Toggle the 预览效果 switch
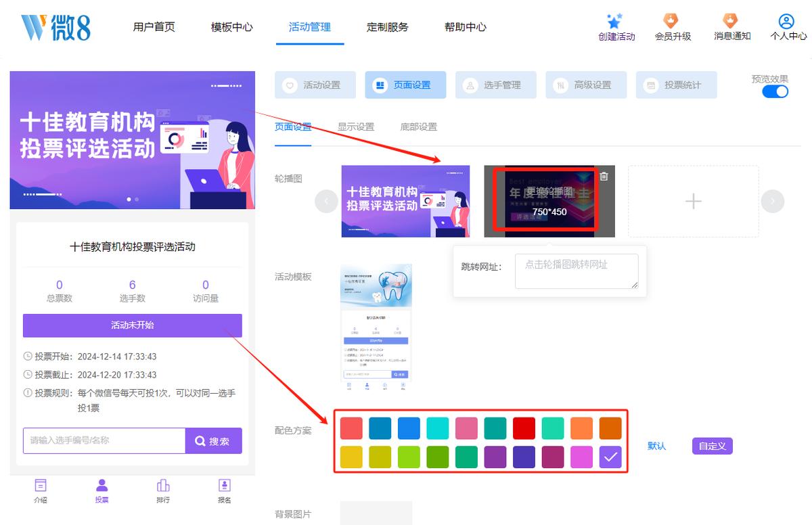 tap(775, 91)
